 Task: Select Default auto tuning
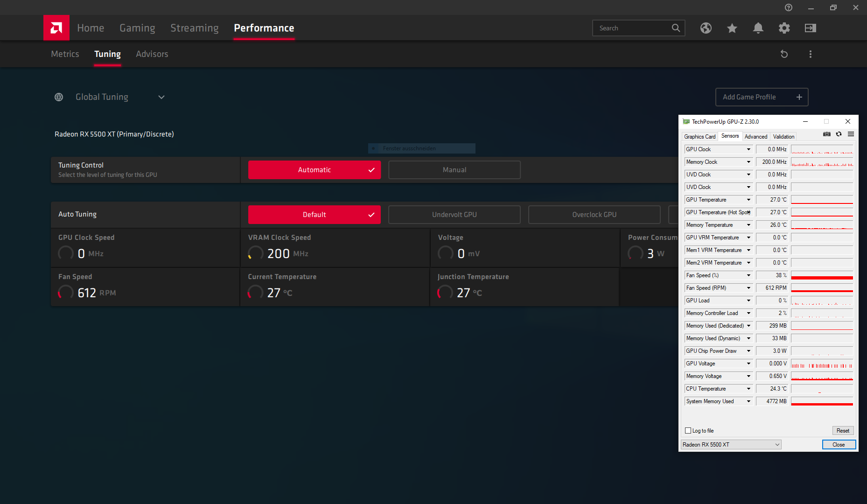pyautogui.click(x=315, y=215)
